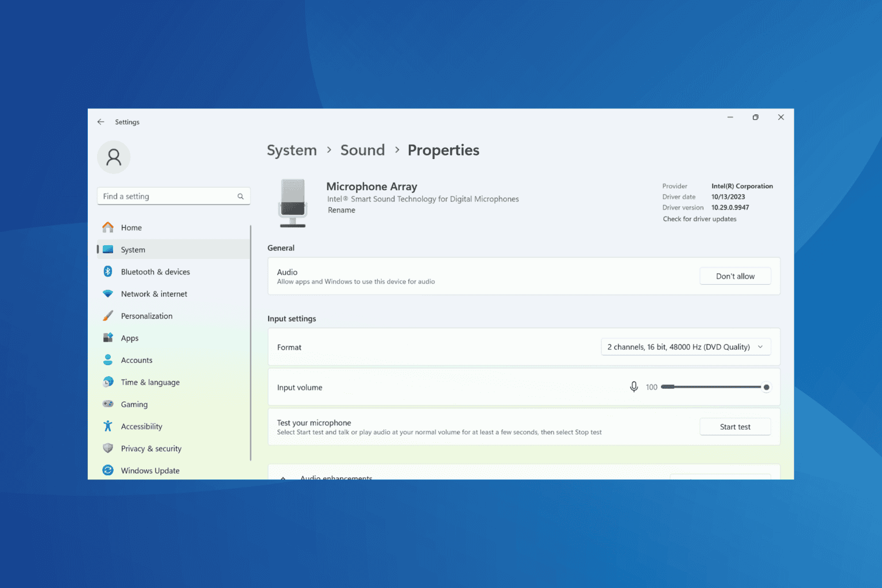Viewport: 882px width, 588px height.
Task: Click the back arrow in Settings
Action: click(100, 121)
